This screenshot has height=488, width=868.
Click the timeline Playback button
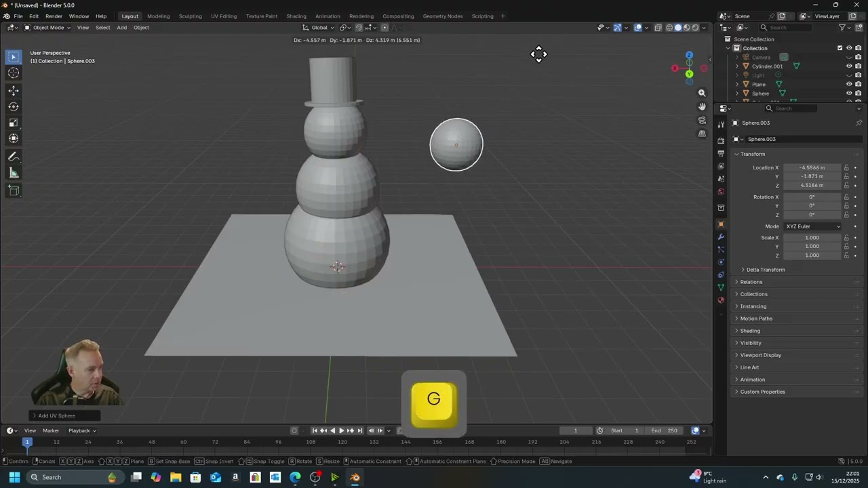click(81, 430)
